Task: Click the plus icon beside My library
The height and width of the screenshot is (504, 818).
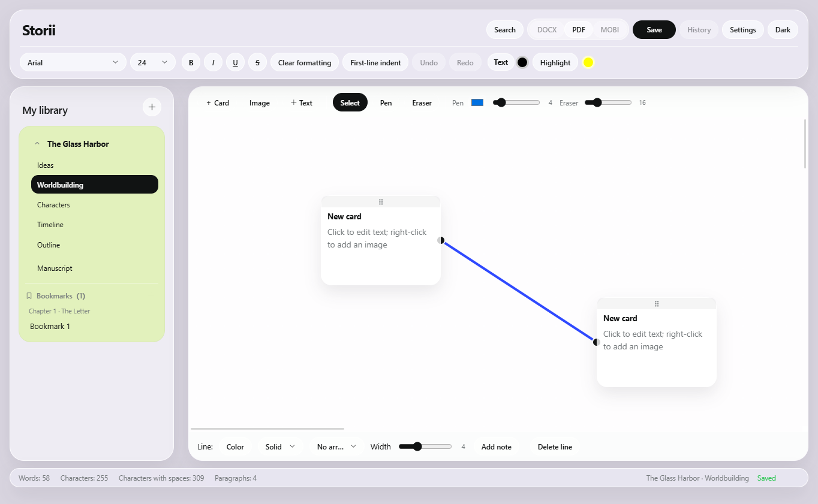Action: pos(152,107)
